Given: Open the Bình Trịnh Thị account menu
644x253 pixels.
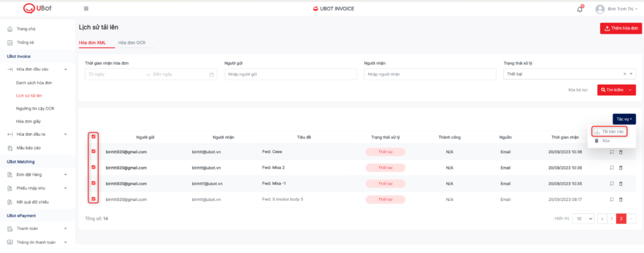Looking at the screenshot, I should 623,9.
